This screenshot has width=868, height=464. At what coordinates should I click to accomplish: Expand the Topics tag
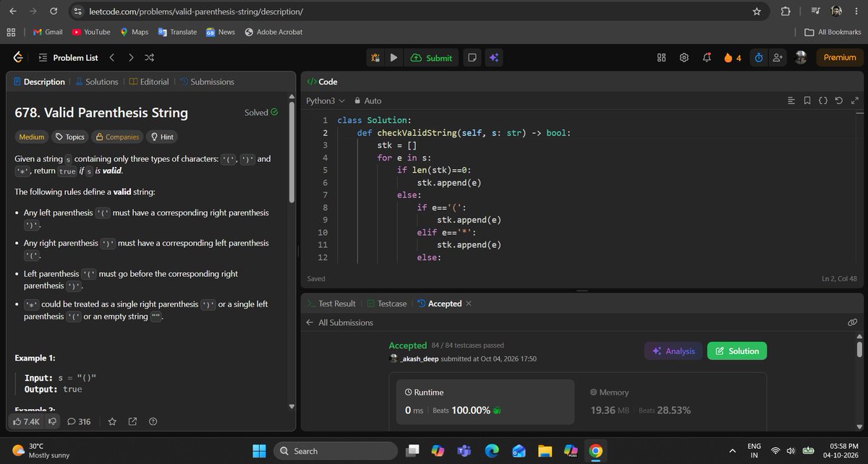click(x=69, y=137)
